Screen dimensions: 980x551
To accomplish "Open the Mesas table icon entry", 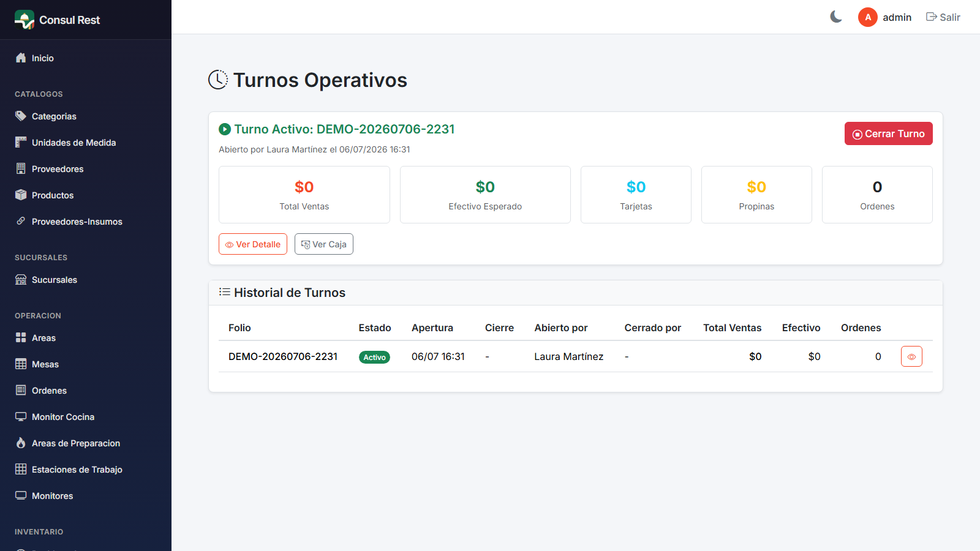I will pyautogui.click(x=21, y=364).
